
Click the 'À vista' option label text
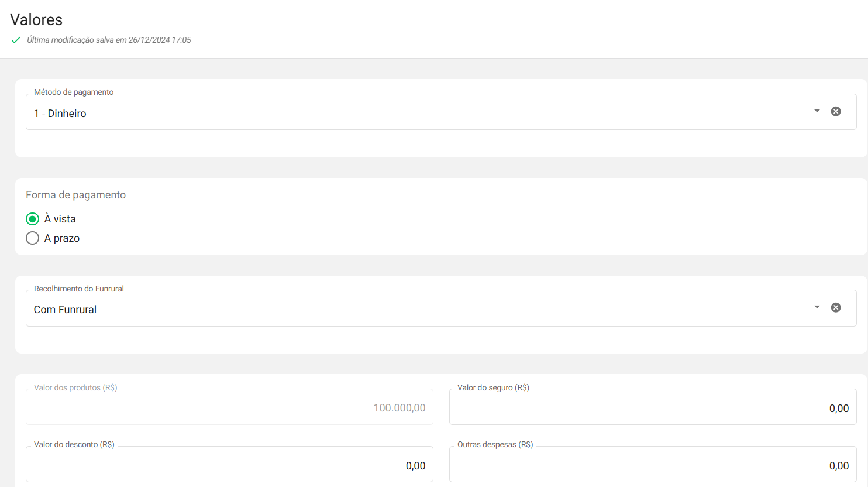click(x=60, y=219)
